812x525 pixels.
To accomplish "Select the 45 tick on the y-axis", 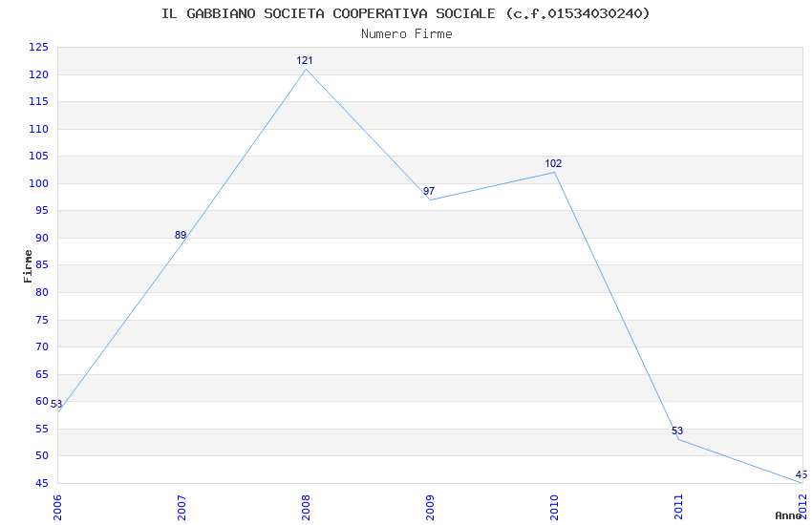I will [41, 483].
